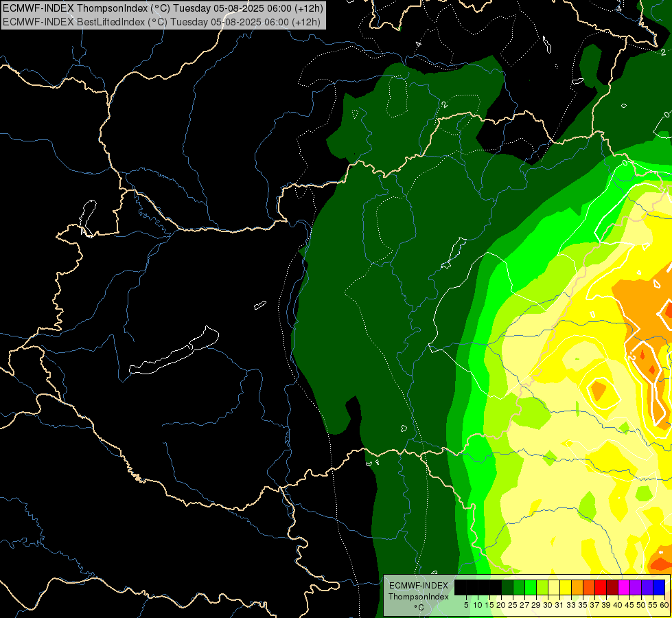Click the red-orange 35–37 legend swatch
672x618 pixels.
[x=589, y=587]
